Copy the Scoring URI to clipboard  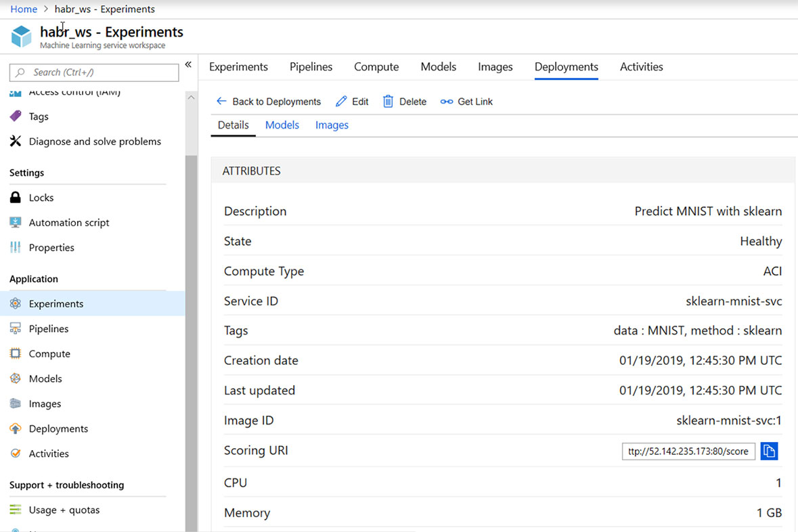769,451
